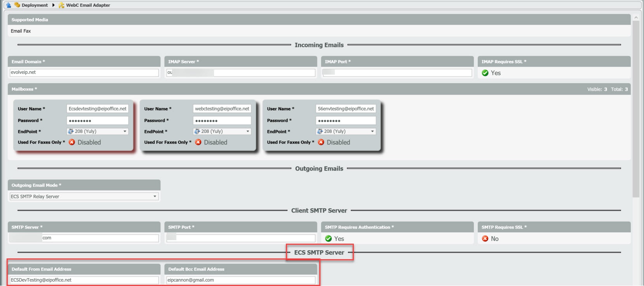The width and height of the screenshot is (644, 286).
Task: Toggle Used For Faxes Only for Ecsdevtesting
Action: pos(72,142)
